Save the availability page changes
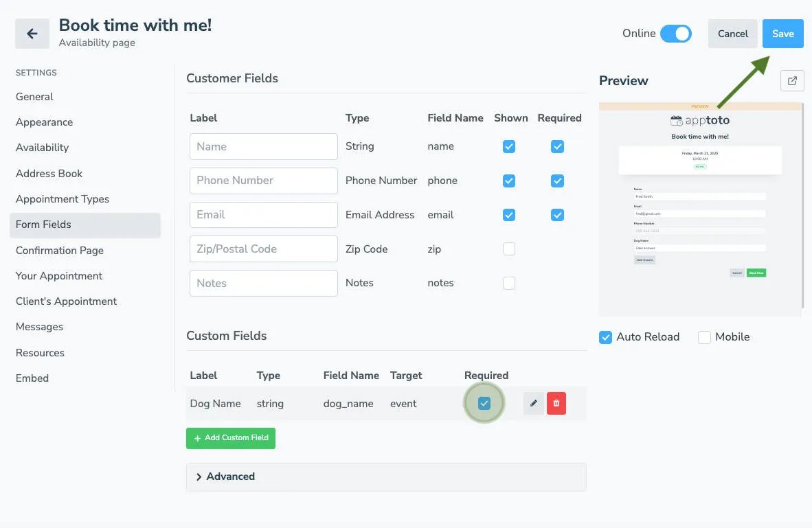The width and height of the screenshot is (812, 528). (x=782, y=33)
